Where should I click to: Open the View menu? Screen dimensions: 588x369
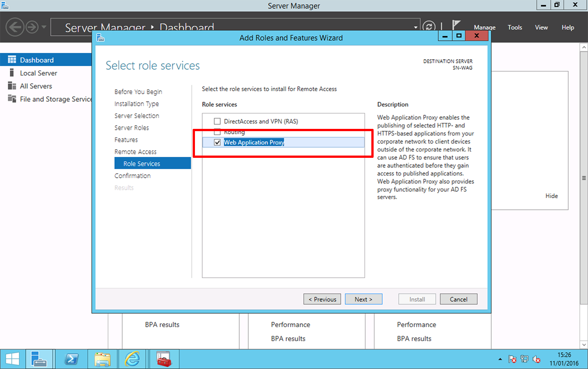coord(541,28)
